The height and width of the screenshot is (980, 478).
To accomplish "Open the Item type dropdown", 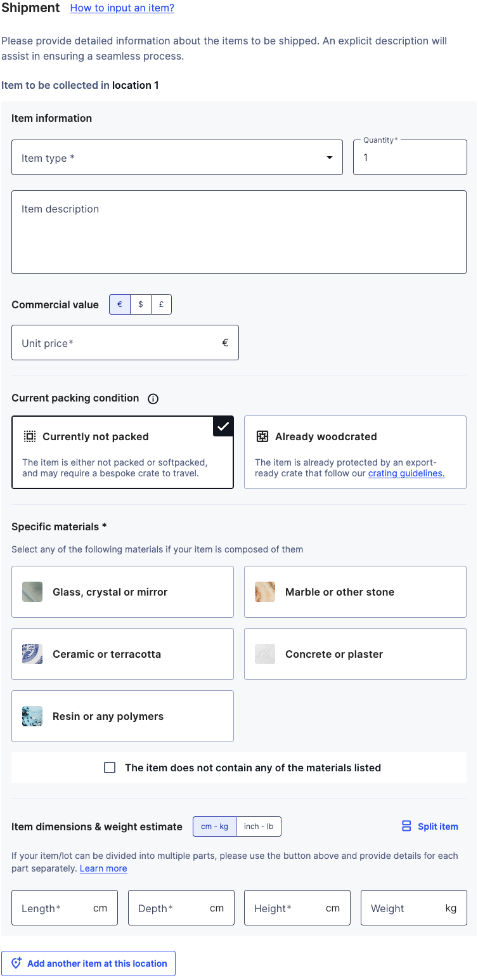I will tap(177, 157).
